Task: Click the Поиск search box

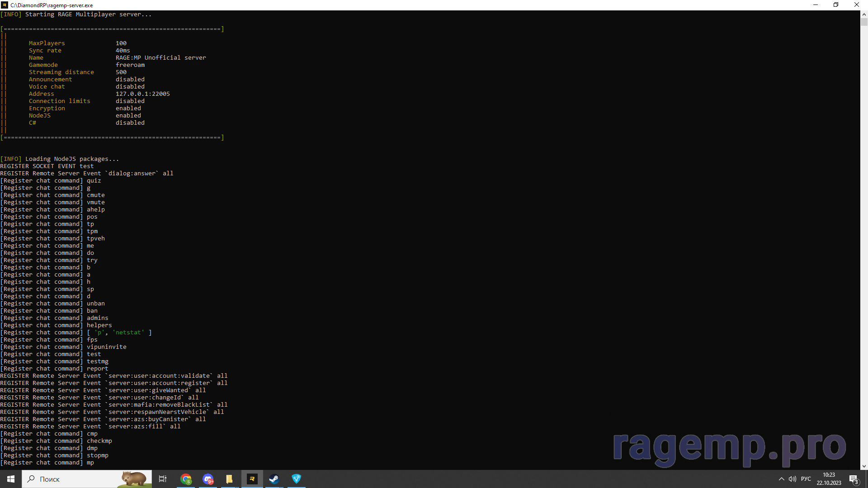Action: 87,479
